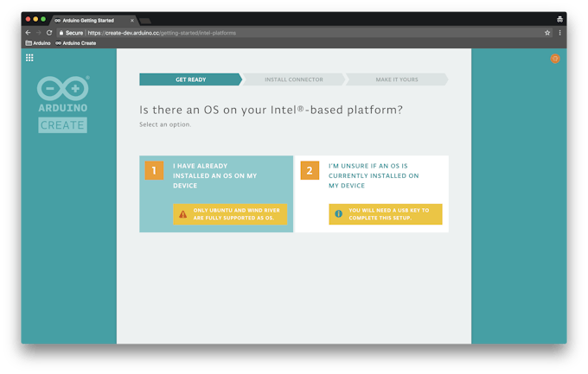Open a new browser tab
Image resolution: width=588 pixels, height=374 pixels.
145,21
